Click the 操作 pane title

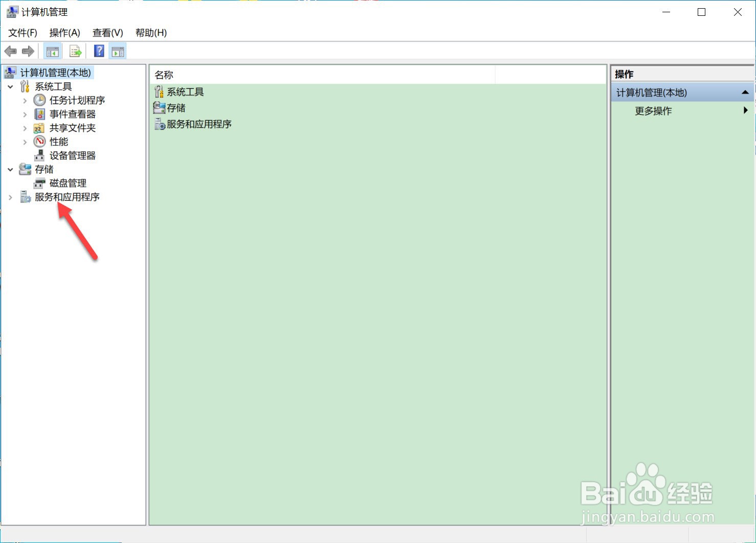[624, 74]
